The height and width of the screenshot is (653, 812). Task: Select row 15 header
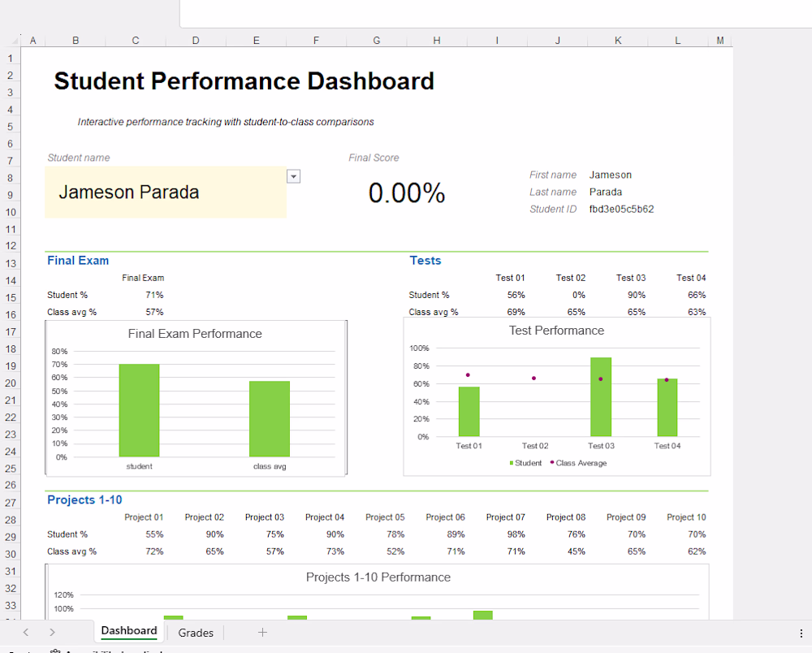10,298
